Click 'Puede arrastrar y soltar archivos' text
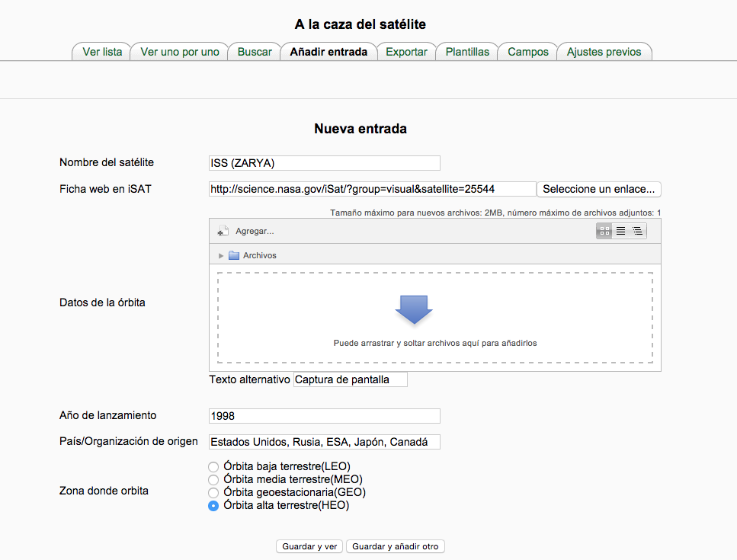Viewport: 737px width, 560px height. click(435, 343)
